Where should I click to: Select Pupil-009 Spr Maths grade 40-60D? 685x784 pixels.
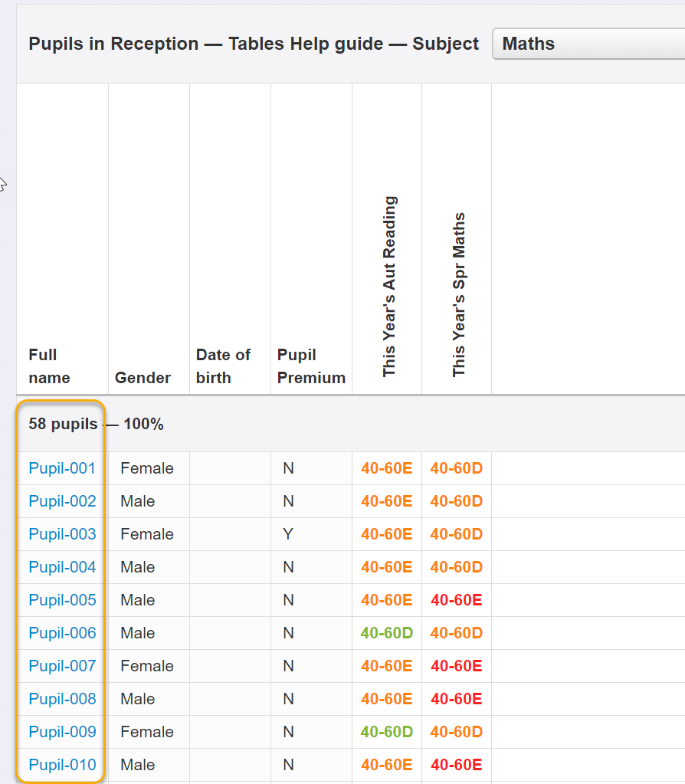[457, 733]
